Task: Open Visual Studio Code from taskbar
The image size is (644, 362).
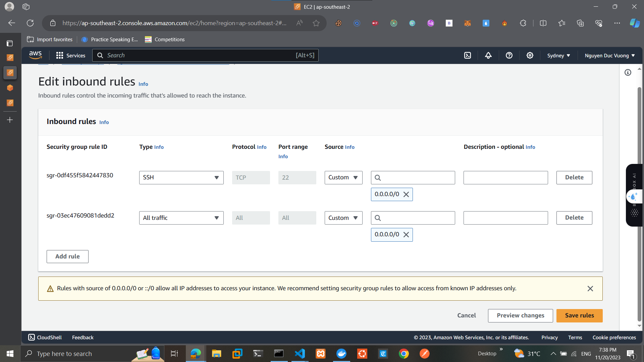Action: pos(300,354)
